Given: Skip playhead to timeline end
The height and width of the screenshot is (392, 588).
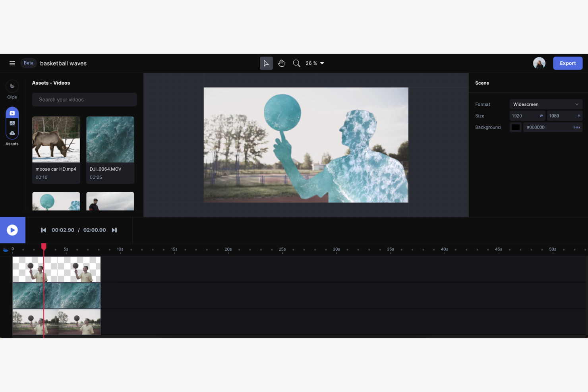Looking at the screenshot, I should pyautogui.click(x=114, y=230).
